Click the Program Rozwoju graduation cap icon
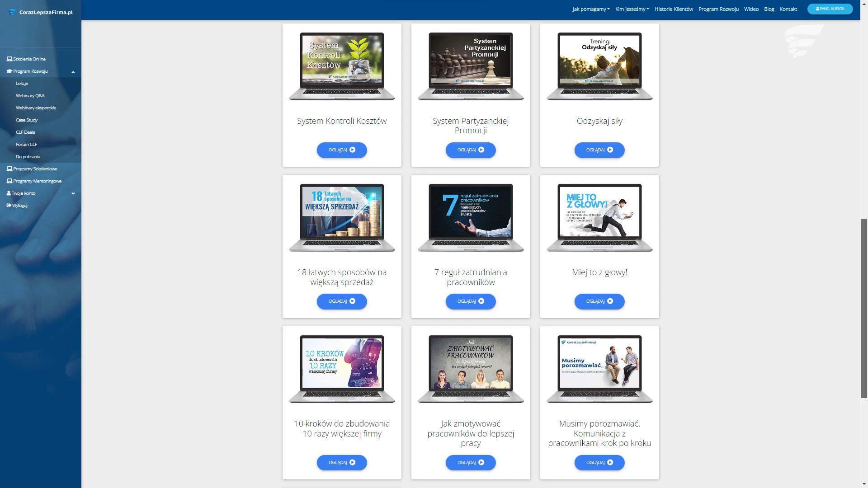Image resolution: width=868 pixels, height=488 pixels. click(9, 71)
